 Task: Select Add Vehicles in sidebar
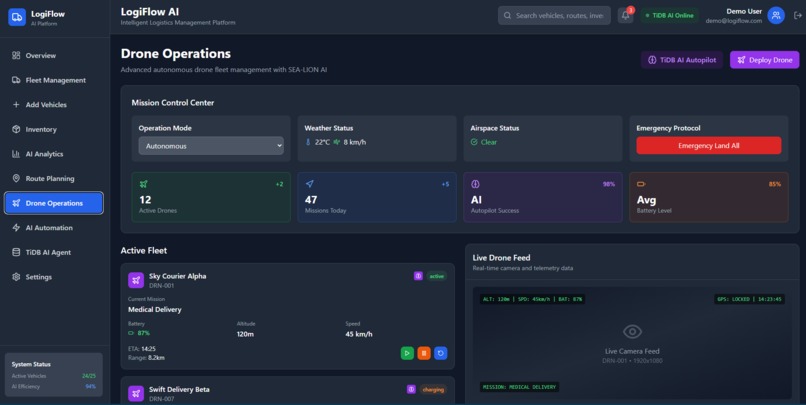click(x=54, y=105)
